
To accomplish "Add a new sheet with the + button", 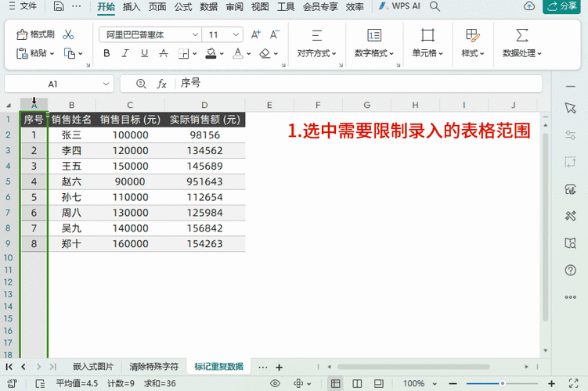I will tap(279, 367).
